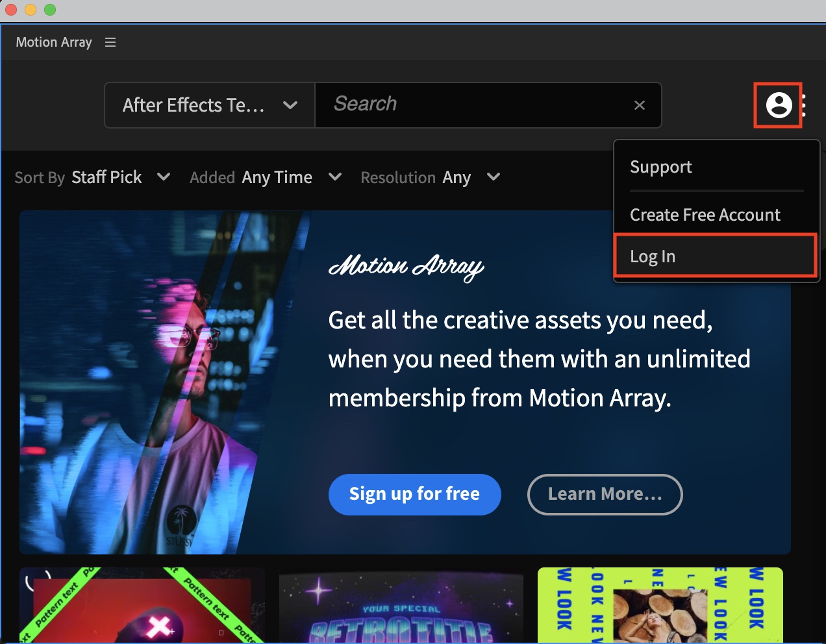Click the green macOS fullscreen window button
This screenshot has width=826, height=644.
coord(50,10)
